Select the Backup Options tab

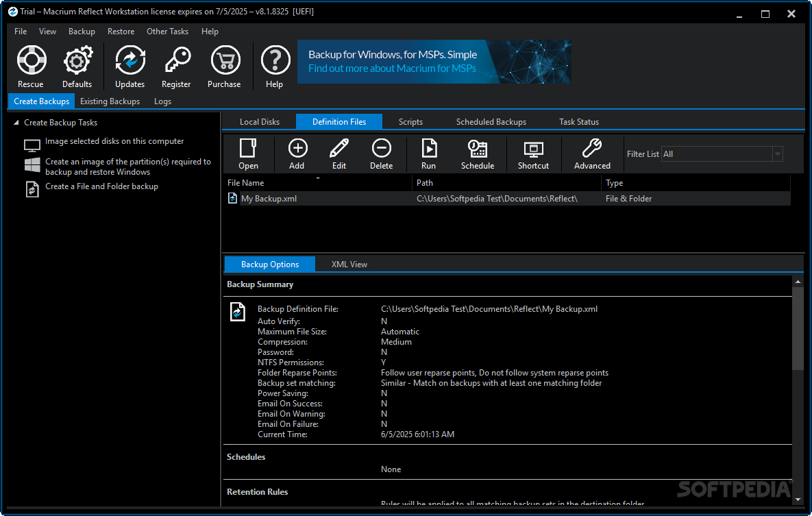coord(270,265)
